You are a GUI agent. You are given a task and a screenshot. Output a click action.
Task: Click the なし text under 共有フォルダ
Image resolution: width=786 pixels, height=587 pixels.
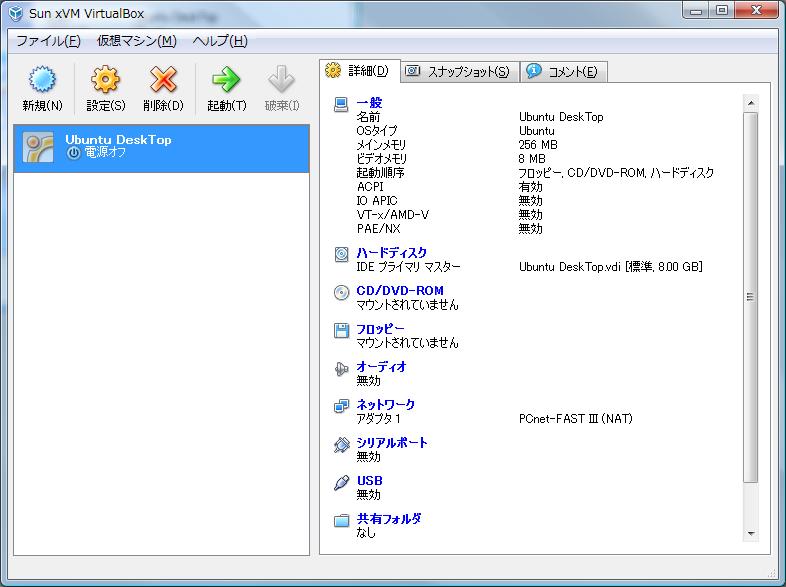(365, 533)
